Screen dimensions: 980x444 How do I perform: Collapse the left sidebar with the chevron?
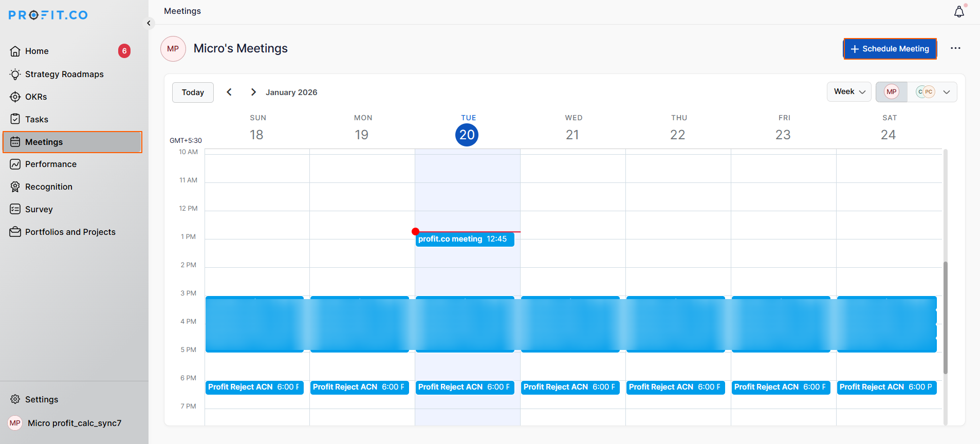(x=149, y=23)
